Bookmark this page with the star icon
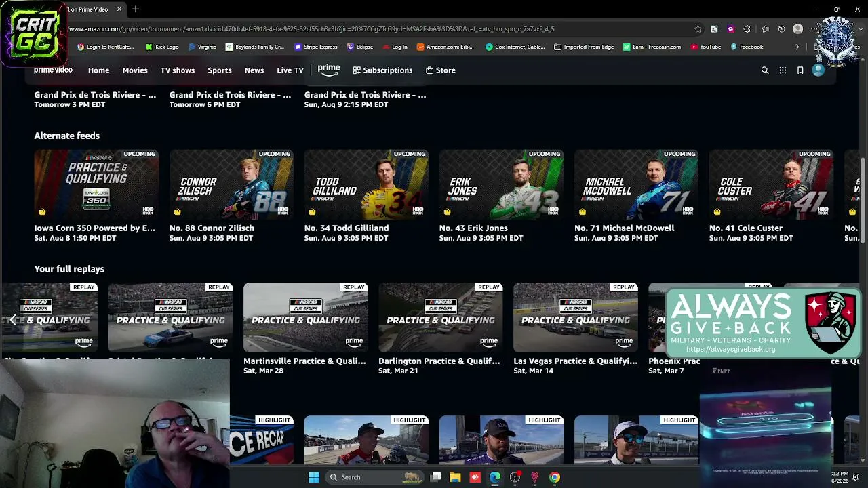 pos(698,29)
